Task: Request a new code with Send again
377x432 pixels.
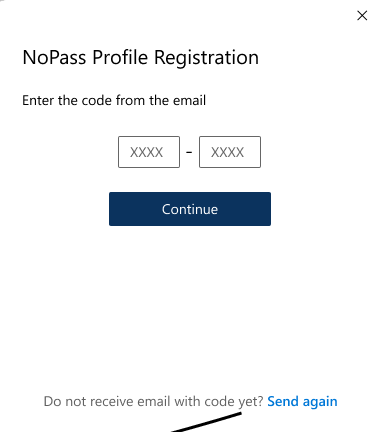Action: (302, 401)
